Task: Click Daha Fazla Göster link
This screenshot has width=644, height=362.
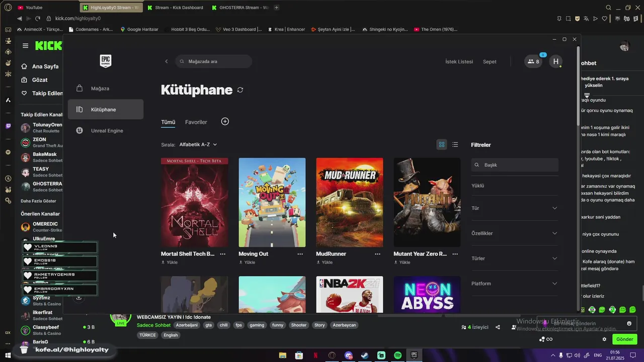Action: tap(38, 201)
